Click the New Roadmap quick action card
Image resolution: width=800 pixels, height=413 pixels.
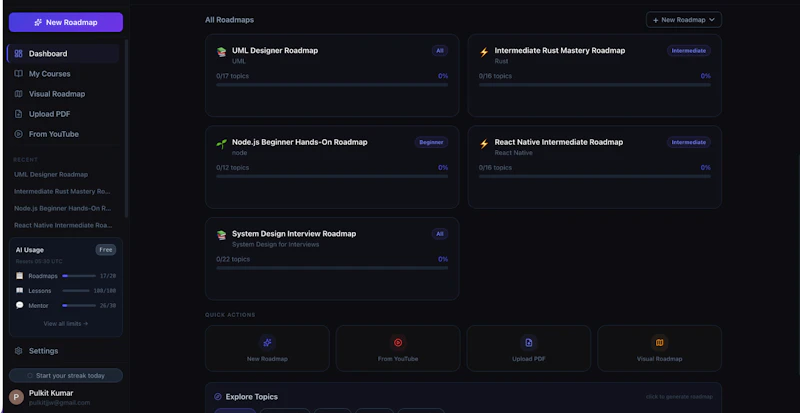[267, 348]
